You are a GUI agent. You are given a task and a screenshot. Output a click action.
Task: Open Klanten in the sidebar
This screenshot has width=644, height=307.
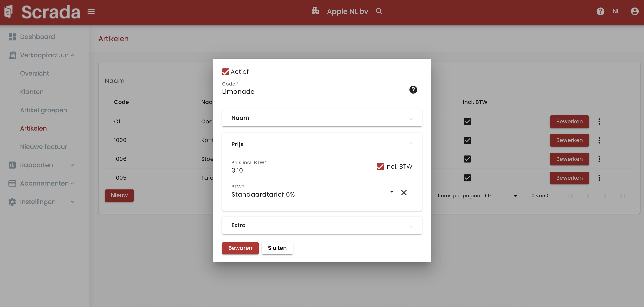point(32,92)
